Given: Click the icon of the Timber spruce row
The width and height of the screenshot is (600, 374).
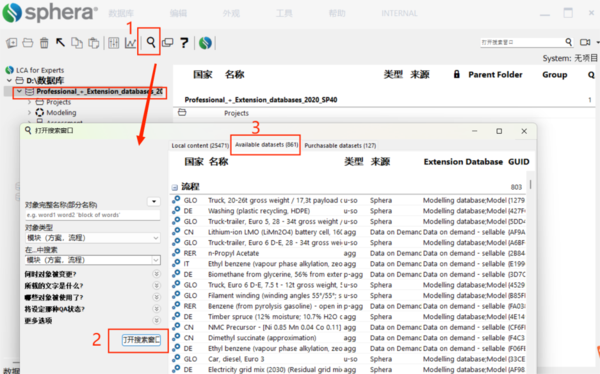Looking at the screenshot, I should [x=176, y=316].
